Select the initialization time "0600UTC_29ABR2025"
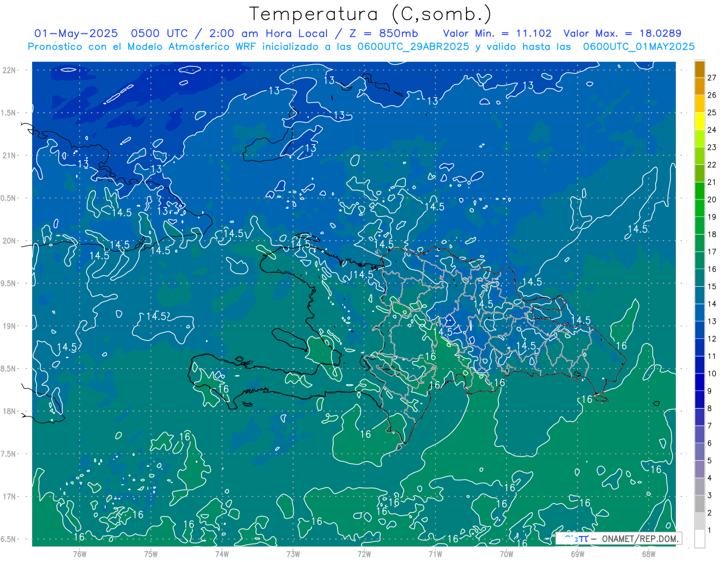 413,47
